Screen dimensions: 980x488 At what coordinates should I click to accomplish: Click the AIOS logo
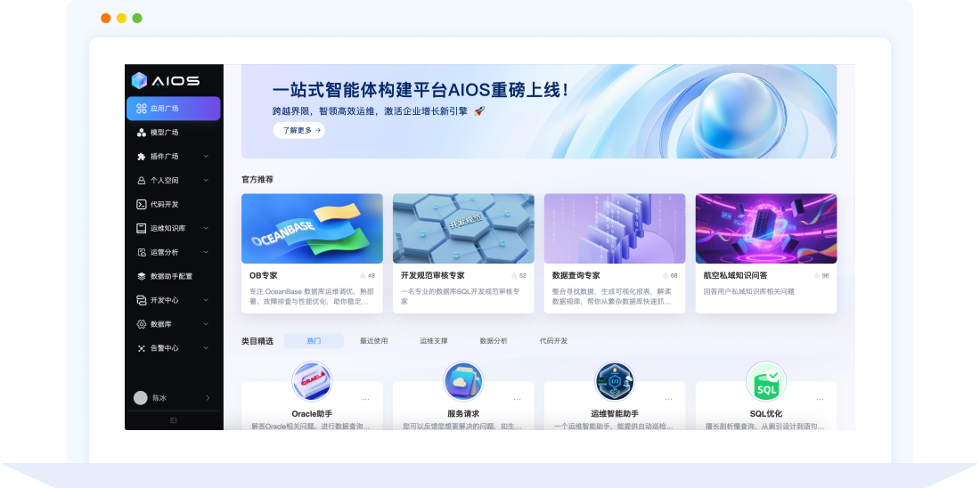[x=166, y=81]
